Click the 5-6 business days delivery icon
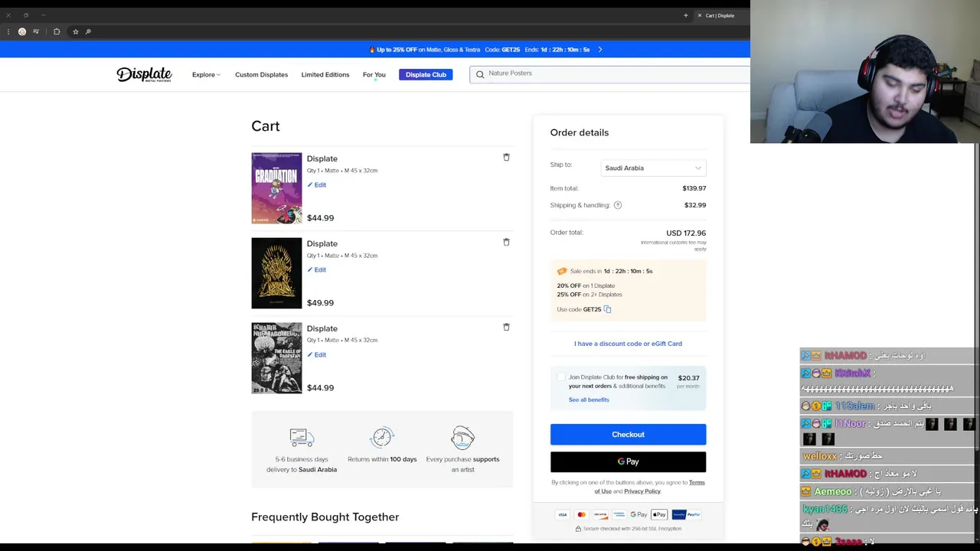980x551 pixels. (x=302, y=437)
